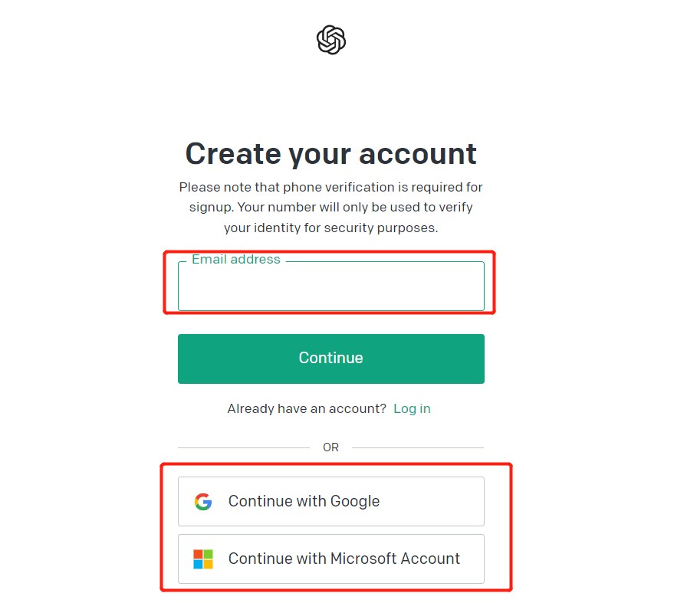Image resolution: width=674 pixels, height=616 pixels.
Task: Click the "Continue with Microsoft Account" label text
Action: point(344,559)
